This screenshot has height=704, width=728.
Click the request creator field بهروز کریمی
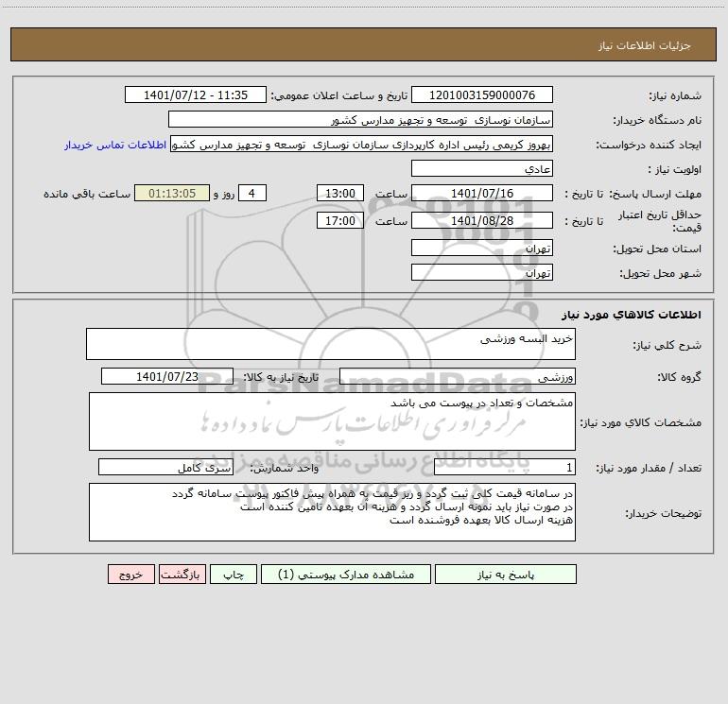tap(362, 144)
